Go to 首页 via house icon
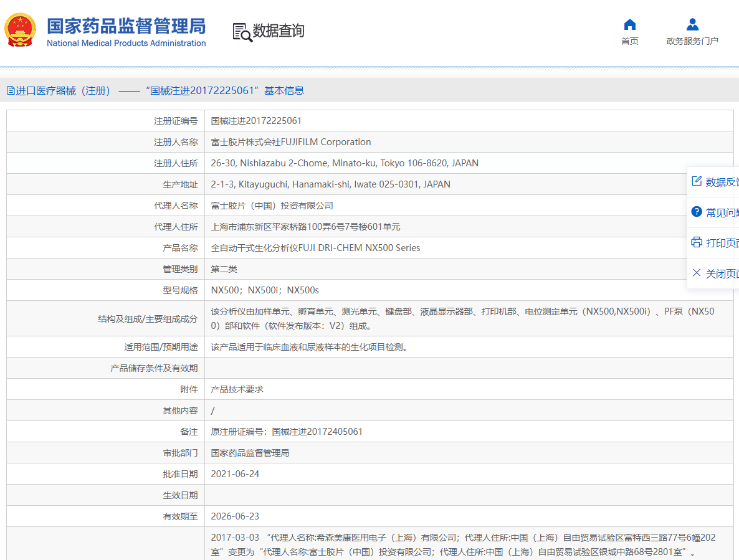Image resolution: width=739 pixels, height=560 pixels. [630, 24]
